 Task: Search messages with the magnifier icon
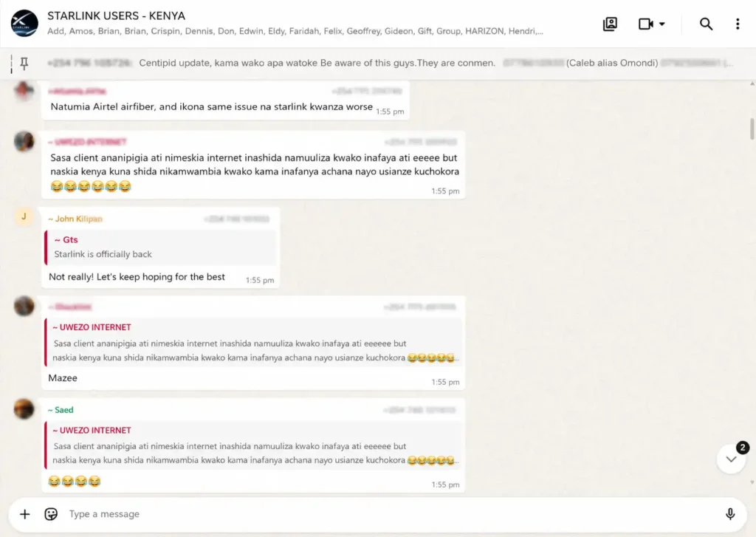point(706,24)
